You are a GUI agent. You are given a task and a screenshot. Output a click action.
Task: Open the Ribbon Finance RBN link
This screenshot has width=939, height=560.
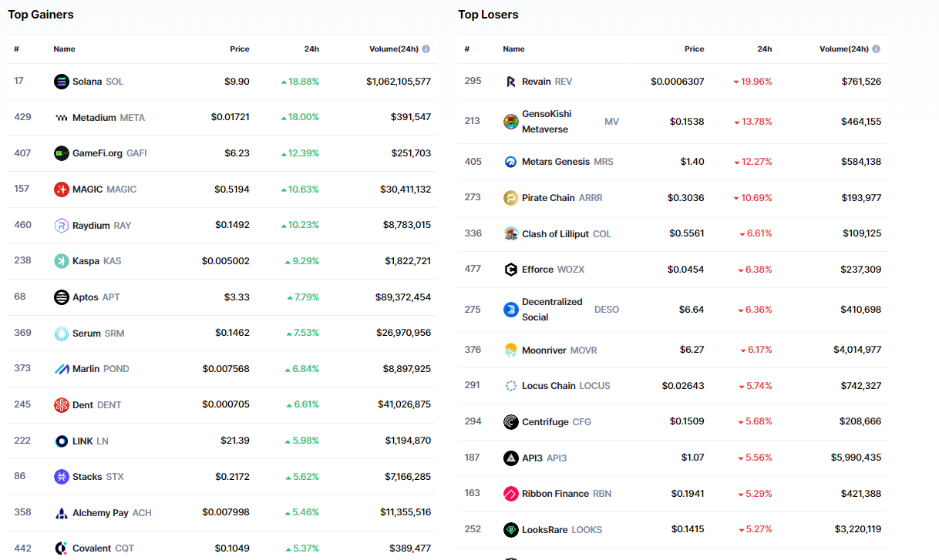pyautogui.click(x=567, y=494)
